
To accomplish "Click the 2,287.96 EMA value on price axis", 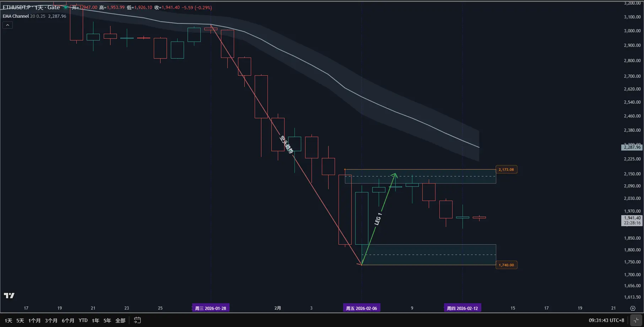I will 632,147.
